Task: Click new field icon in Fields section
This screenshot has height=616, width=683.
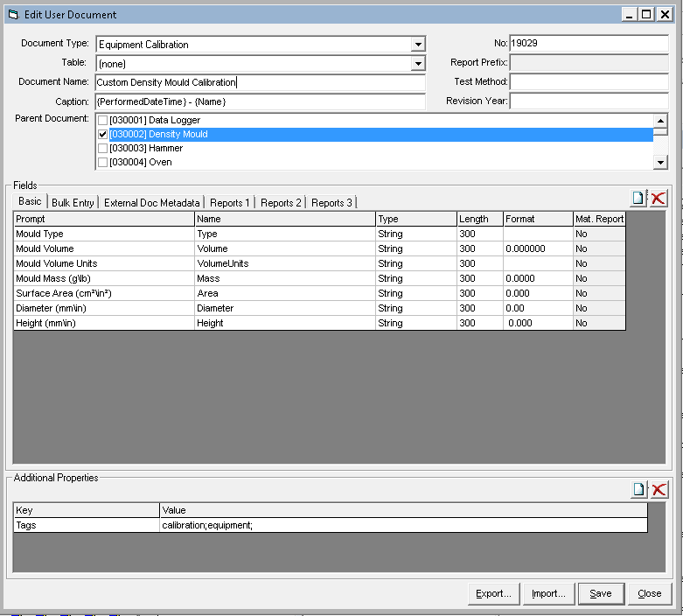Action: pyautogui.click(x=638, y=199)
